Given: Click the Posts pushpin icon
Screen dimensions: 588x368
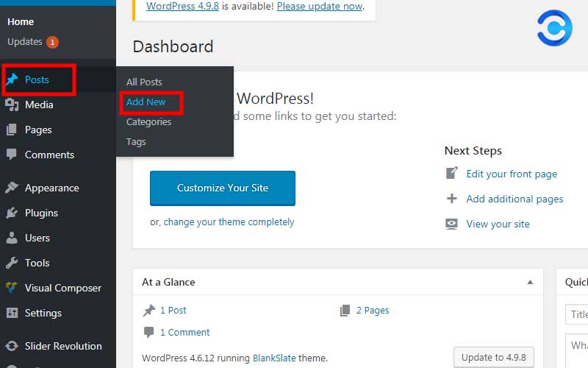Looking at the screenshot, I should click(x=12, y=79).
